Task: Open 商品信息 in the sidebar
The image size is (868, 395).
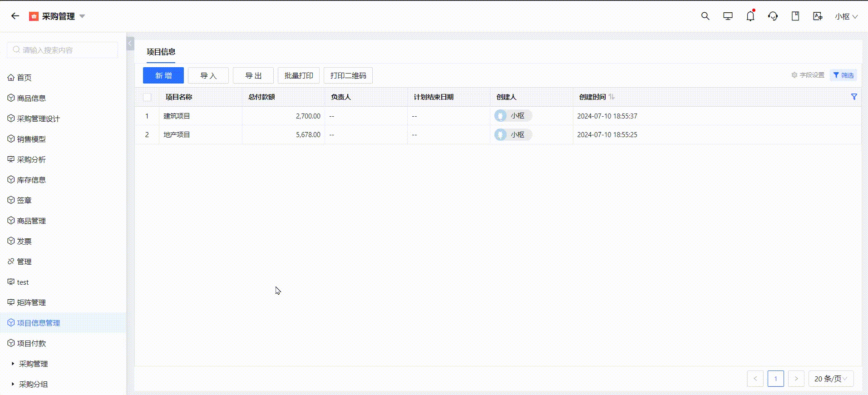Action: 31,98
